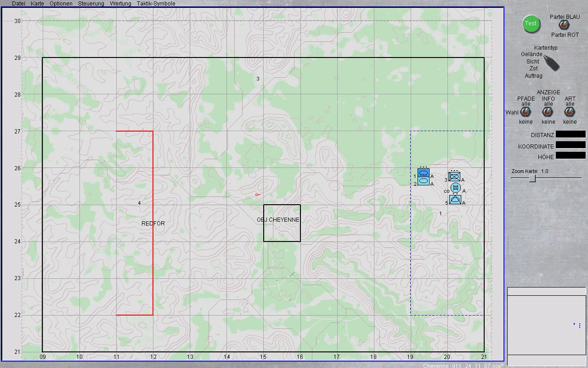Screen dimensions: 588x368
Task: Select mechanized infantry platoon 3 symbol
Action: (x=454, y=177)
